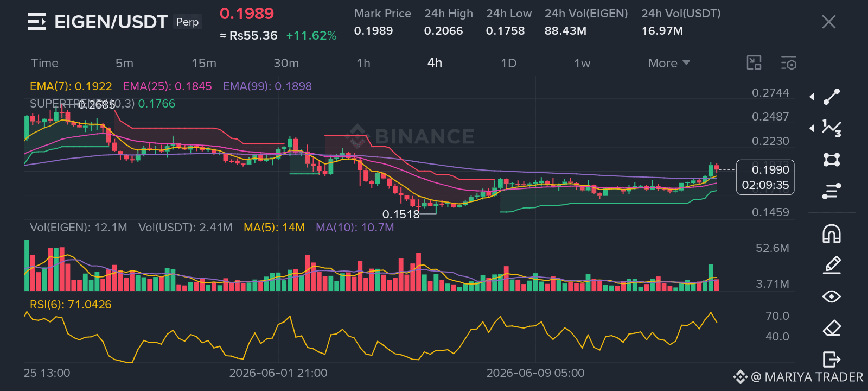Click the 0.2744 price axis label

coord(770,93)
